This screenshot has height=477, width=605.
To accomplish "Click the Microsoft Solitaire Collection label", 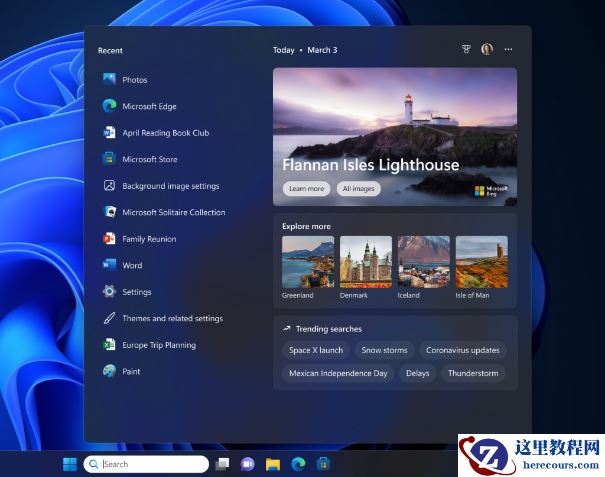I will pyautogui.click(x=174, y=212).
